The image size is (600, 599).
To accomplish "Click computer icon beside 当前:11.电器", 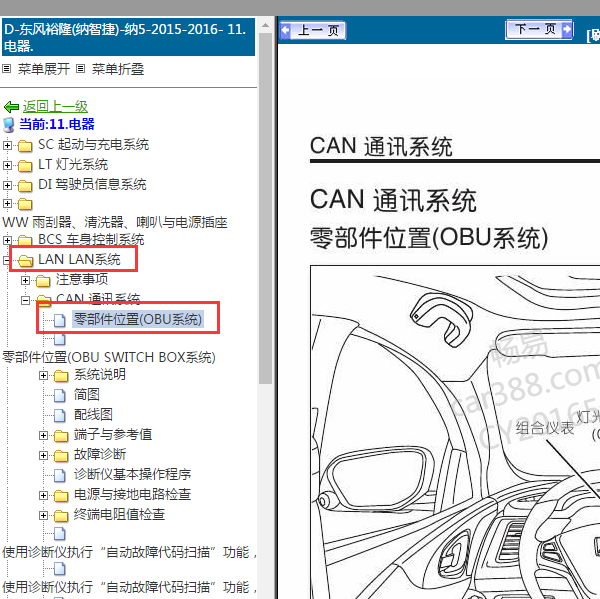I will click(8, 125).
